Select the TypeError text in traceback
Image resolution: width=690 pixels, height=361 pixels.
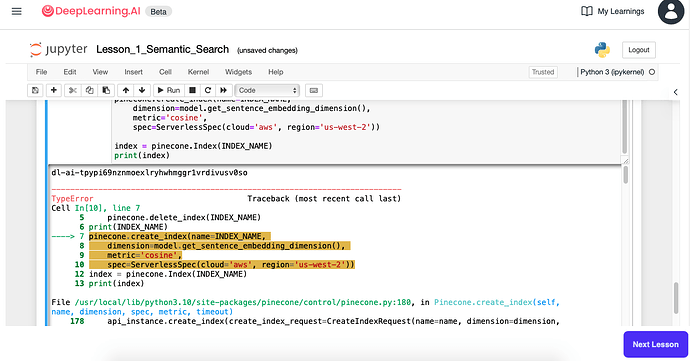72,199
